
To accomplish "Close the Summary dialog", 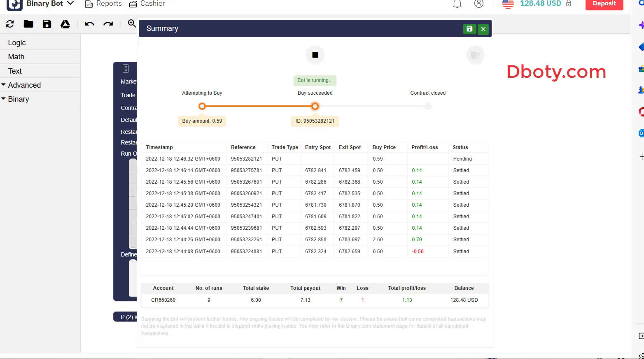I will (x=483, y=29).
